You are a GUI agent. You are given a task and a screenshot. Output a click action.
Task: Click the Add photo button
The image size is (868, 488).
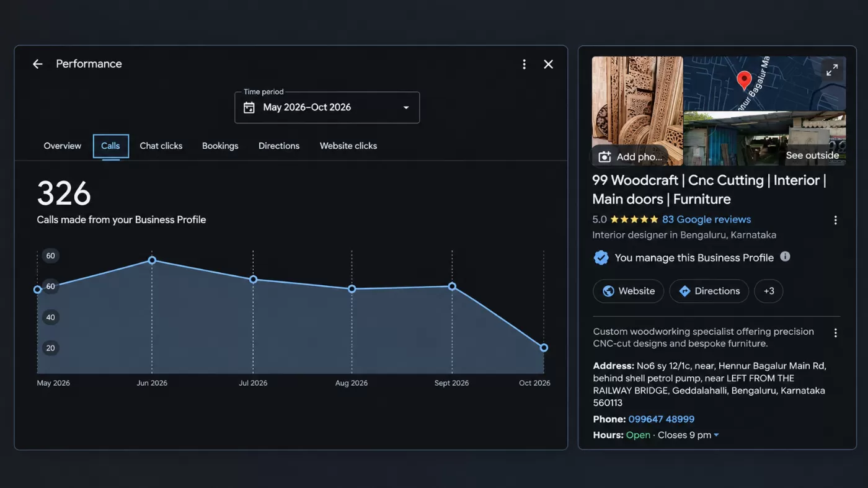pos(629,157)
